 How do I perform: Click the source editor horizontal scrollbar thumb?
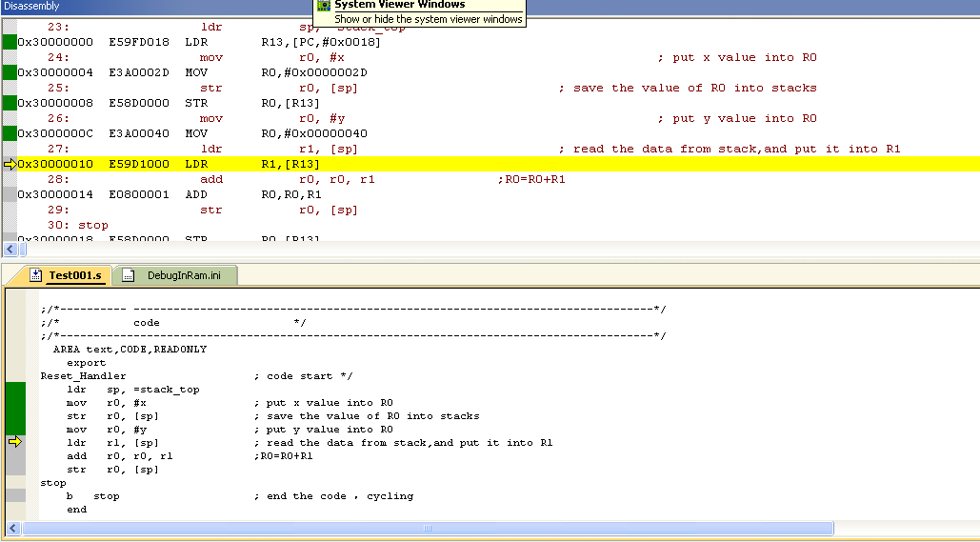(x=427, y=528)
